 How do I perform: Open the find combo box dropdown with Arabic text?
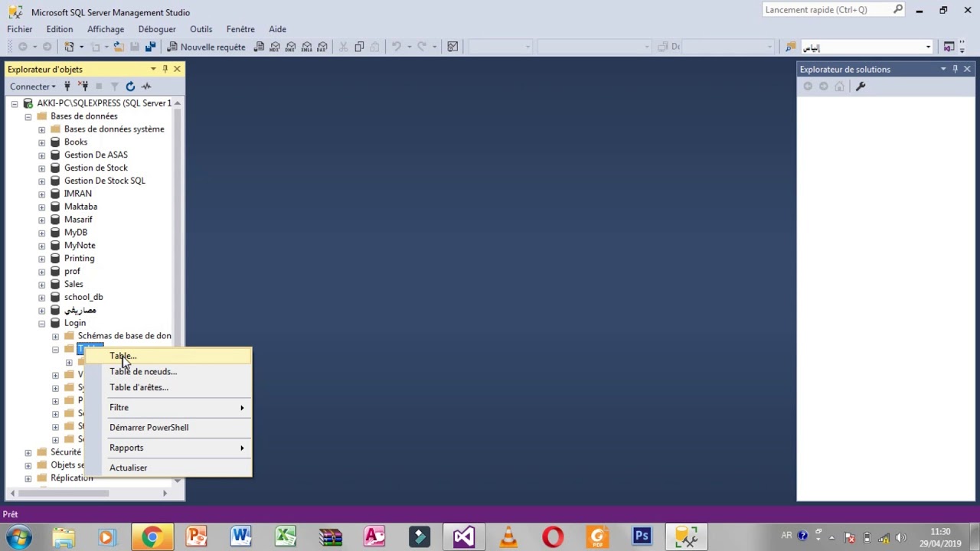[x=928, y=47]
